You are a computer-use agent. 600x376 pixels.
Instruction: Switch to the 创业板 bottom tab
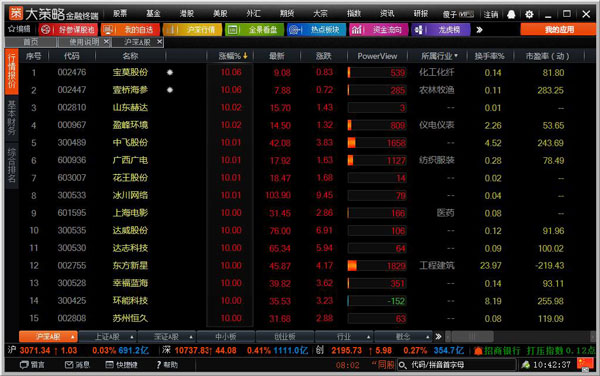(x=285, y=337)
